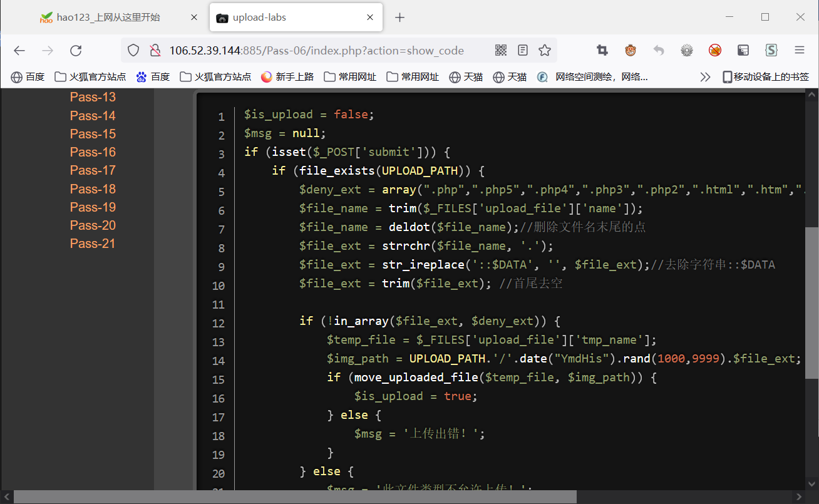Open the red blocked-circle extension icon
The height and width of the screenshot is (504, 819).
pyautogui.click(x=715, y=51)
